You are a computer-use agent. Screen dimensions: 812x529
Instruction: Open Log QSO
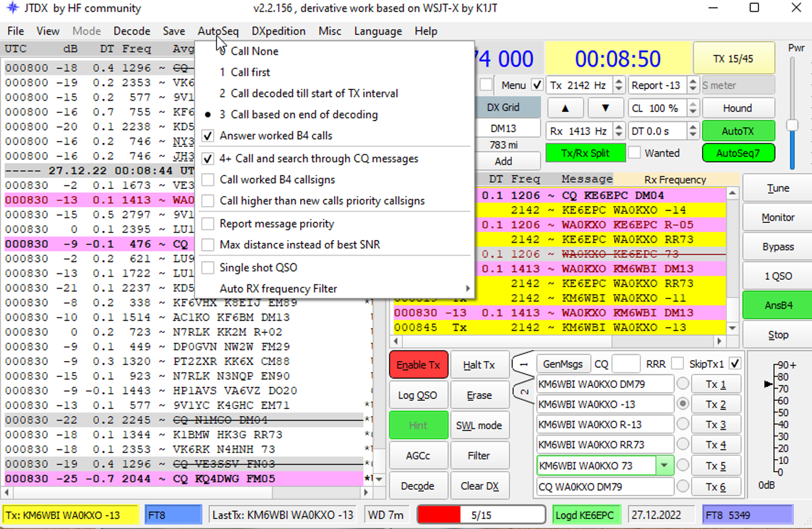click(x=418, y=394)
